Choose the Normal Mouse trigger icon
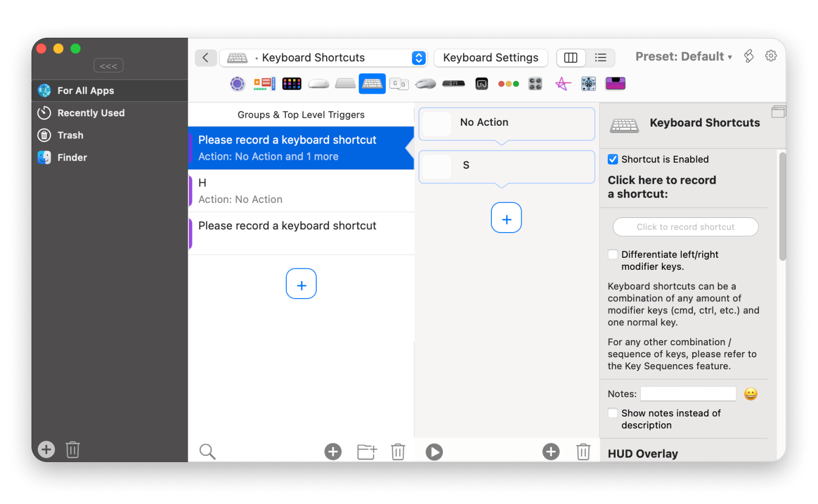This screenshot has width=818, height=504. (425, 84)
